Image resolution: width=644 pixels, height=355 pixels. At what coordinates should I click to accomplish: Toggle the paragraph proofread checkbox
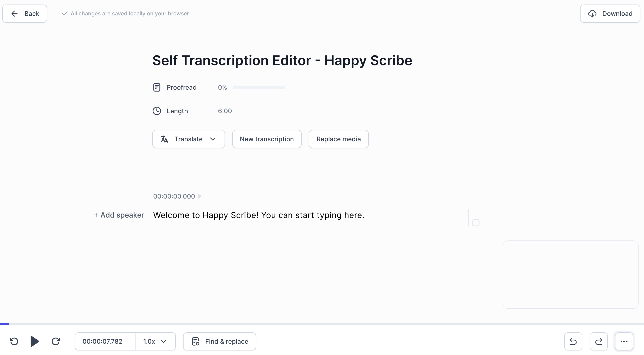476,223
